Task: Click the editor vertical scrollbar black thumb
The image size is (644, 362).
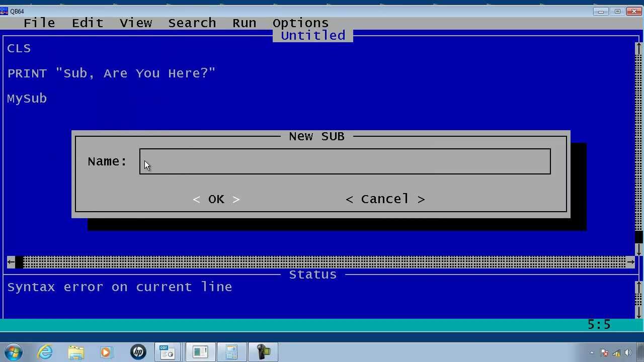Action: [639, 237]
